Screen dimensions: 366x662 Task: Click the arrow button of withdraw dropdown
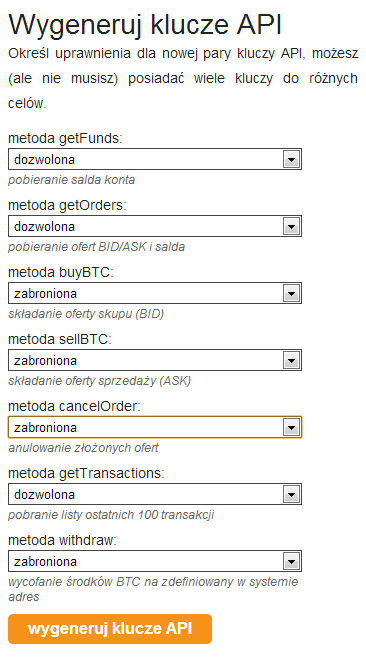point(291,562)
